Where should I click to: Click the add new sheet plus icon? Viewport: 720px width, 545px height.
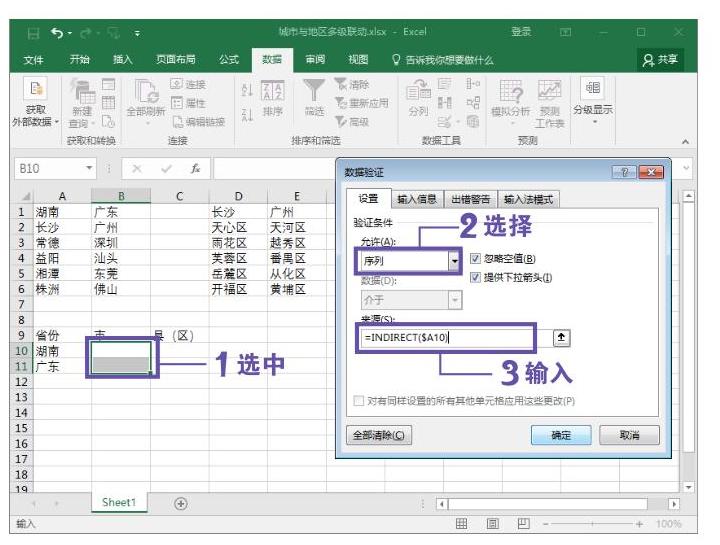click(x=181, y=503)
